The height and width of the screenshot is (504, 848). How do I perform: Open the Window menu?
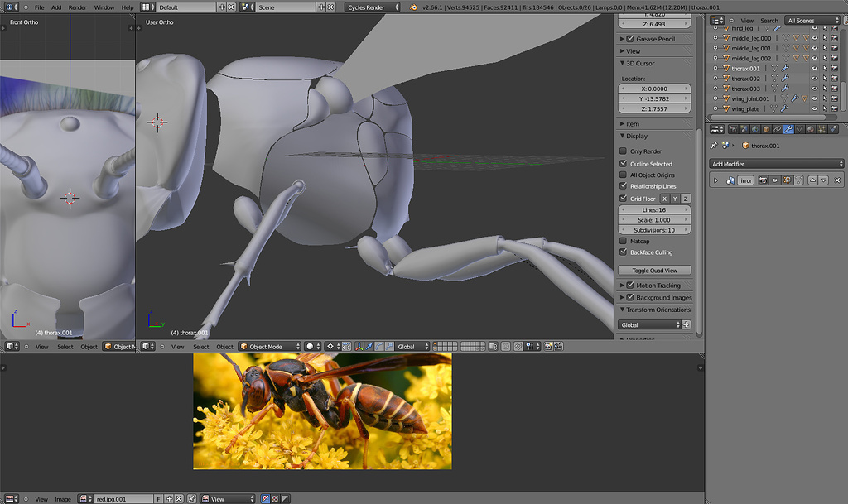(104, 7)
